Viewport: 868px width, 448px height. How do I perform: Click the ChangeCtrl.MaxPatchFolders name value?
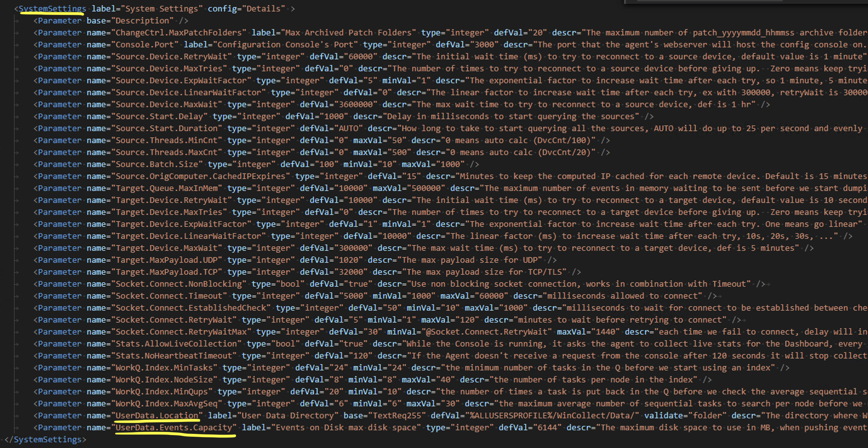click(x=179, y=33)
